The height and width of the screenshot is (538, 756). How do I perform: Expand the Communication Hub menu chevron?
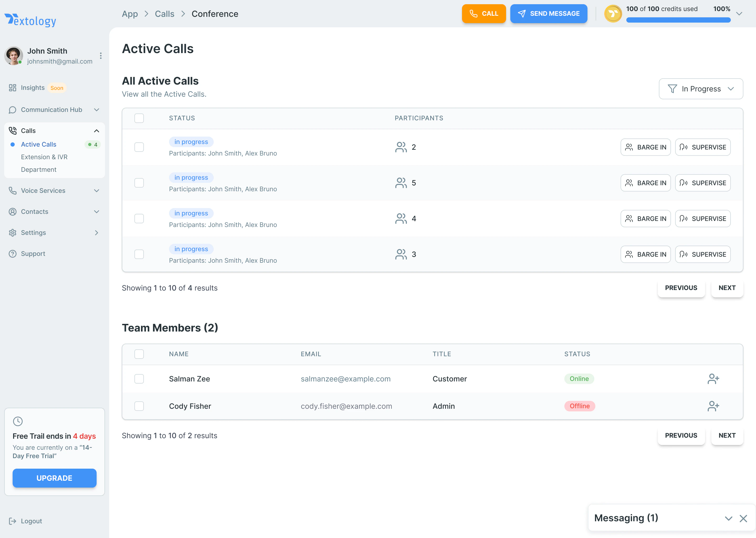[x=97, y=110]
